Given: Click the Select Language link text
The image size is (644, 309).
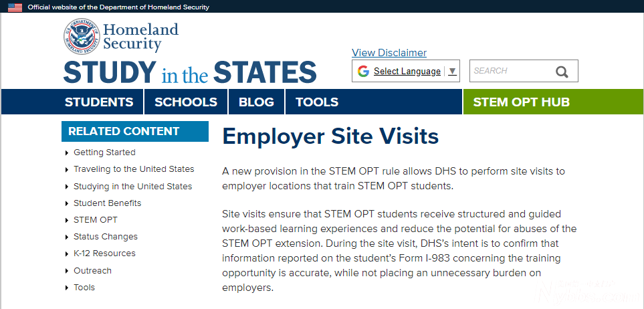Looking at the screenshot, I should [407, 71].
